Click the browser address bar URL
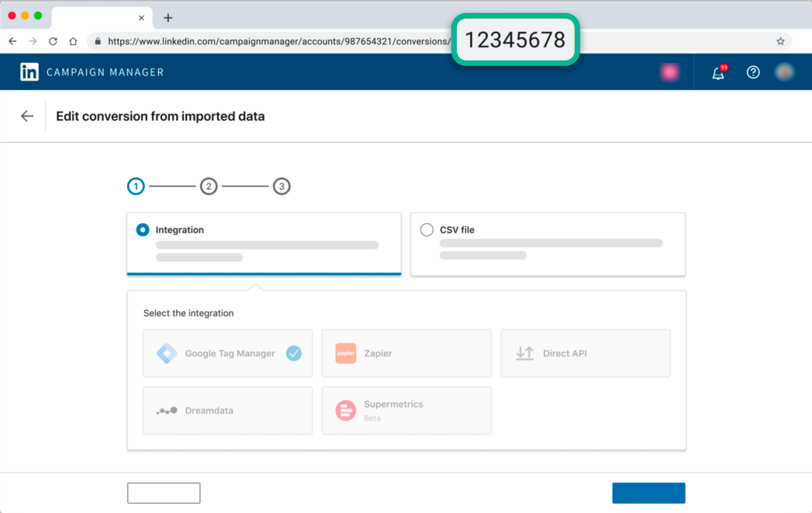The image size is (812, 513). (x=279, y=41)
